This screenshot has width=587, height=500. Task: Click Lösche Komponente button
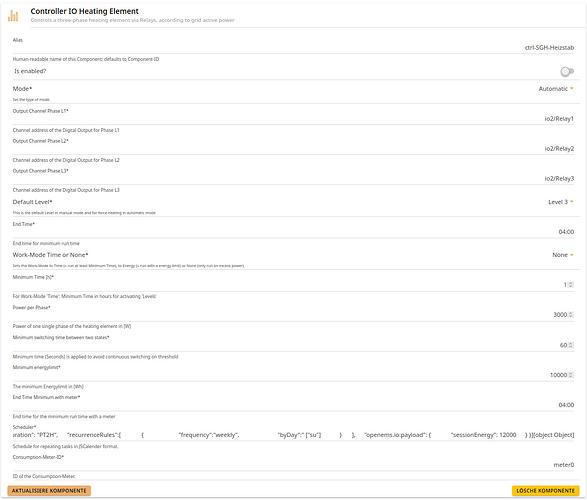coord(545,491)
